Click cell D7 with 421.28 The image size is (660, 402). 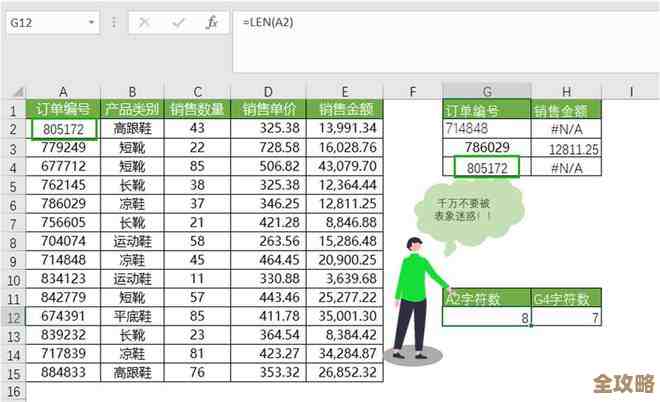point(268,222)
